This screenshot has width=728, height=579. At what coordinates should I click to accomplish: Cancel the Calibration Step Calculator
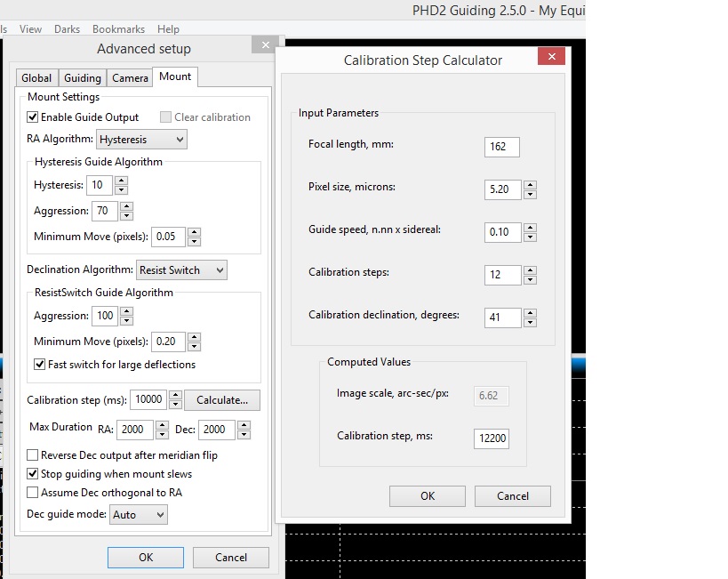(x=513, y=495)
